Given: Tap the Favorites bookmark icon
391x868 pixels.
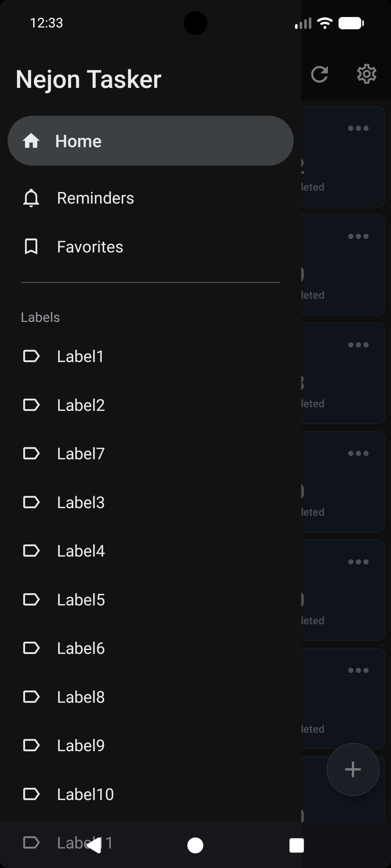Looking at the screenshot, I should [31, 247].
